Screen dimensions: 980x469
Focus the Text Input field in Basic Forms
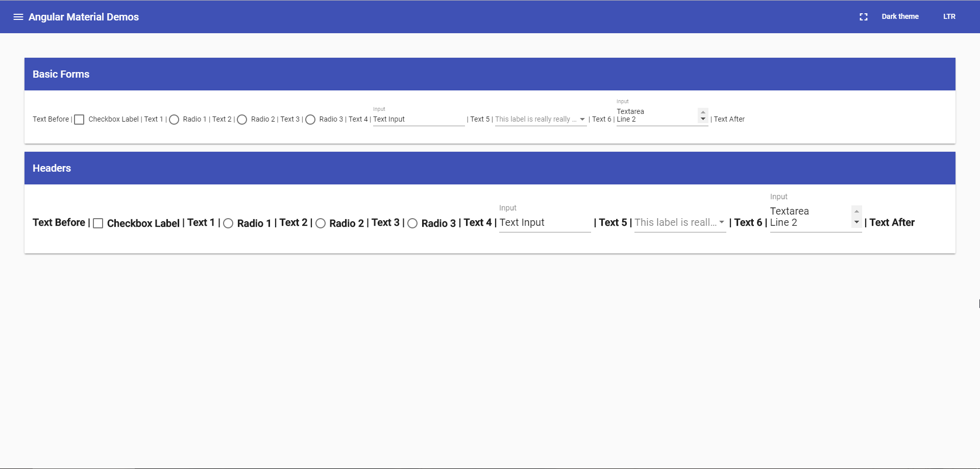pos(419,120)
